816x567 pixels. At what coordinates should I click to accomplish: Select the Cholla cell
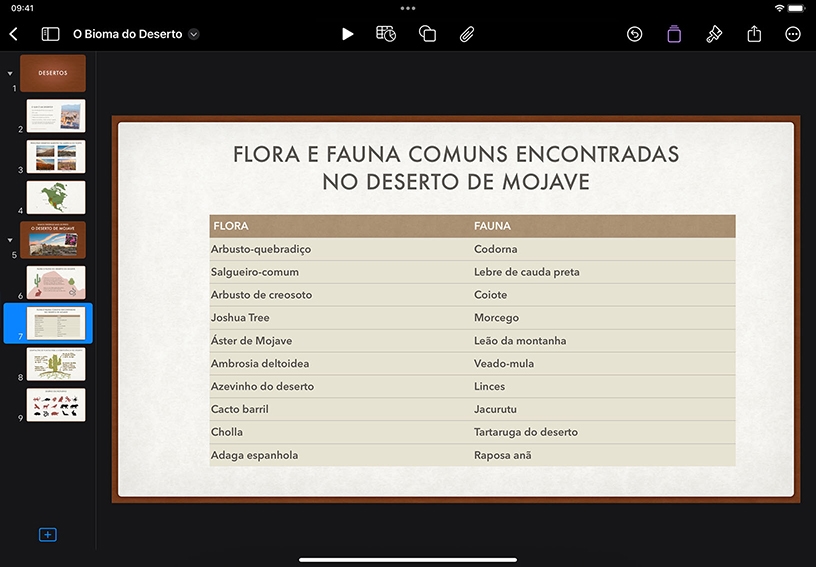tap(341, 432)
